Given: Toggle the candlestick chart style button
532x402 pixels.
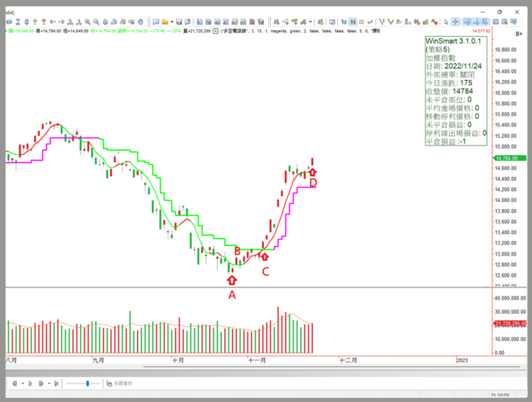Looking at the screenshot, I should click(x=352, y=22).
